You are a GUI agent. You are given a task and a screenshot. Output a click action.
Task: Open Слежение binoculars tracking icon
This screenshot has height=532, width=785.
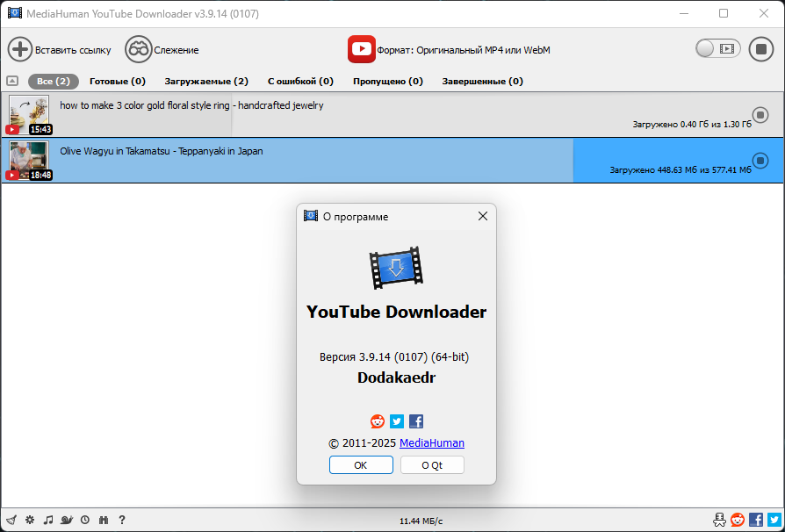tap(138, 49)
